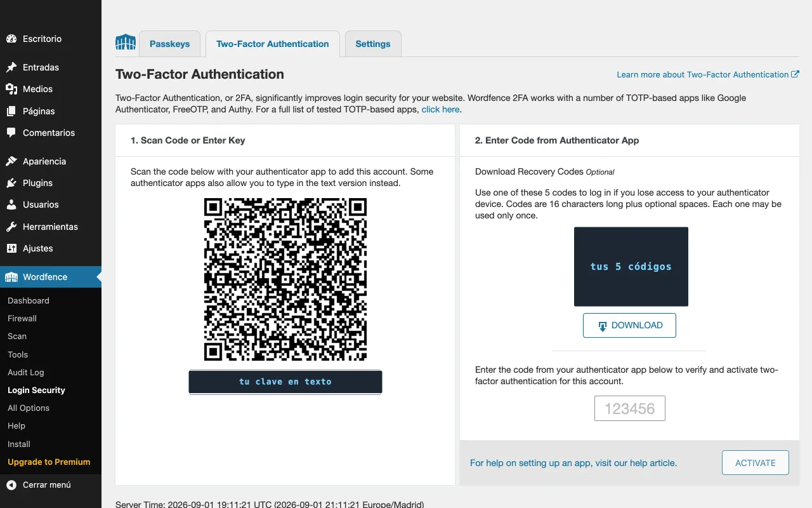Open the Páginas menu item

pyautogui.click(x=51, y=111)
